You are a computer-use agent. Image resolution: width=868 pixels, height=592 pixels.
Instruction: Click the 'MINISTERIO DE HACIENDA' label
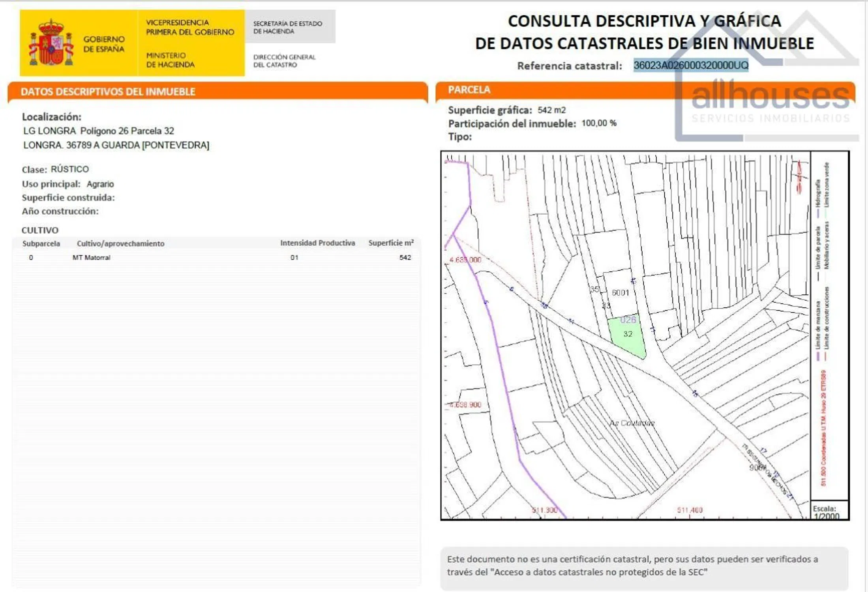coord(170,60)
